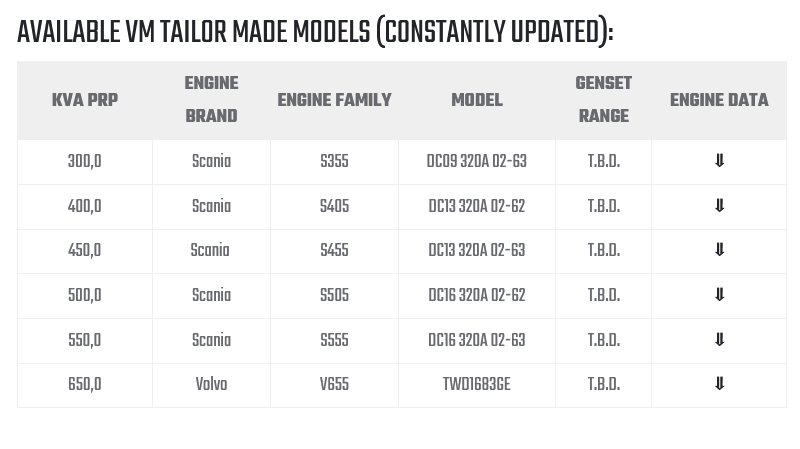
Task: Select the DC09 320A 02-63 model cell
Action: click(477, 162)
